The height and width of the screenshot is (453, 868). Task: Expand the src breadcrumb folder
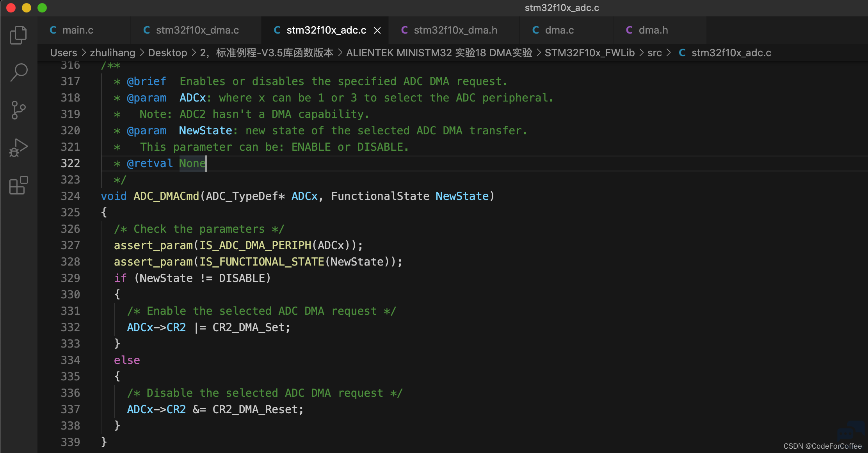(655, 53)
